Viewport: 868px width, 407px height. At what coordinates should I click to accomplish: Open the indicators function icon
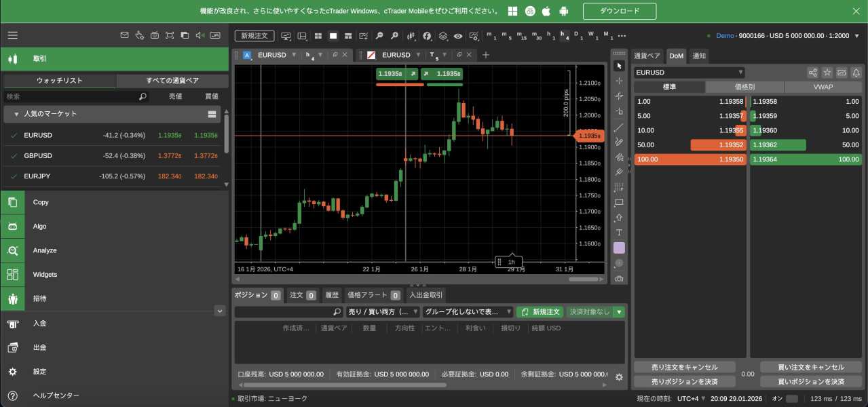(427, 35)
